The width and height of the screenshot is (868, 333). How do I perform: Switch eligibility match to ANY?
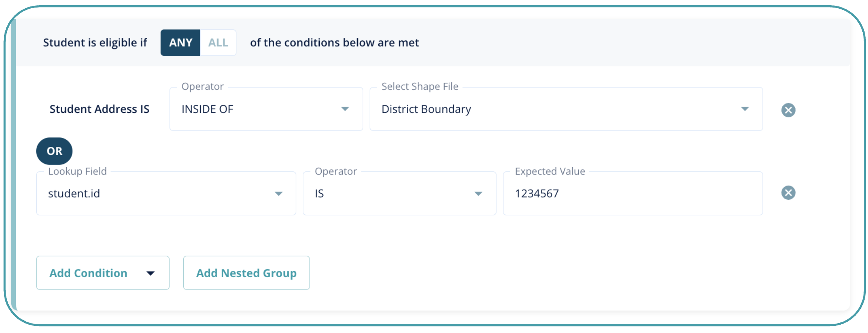point(180,43)
